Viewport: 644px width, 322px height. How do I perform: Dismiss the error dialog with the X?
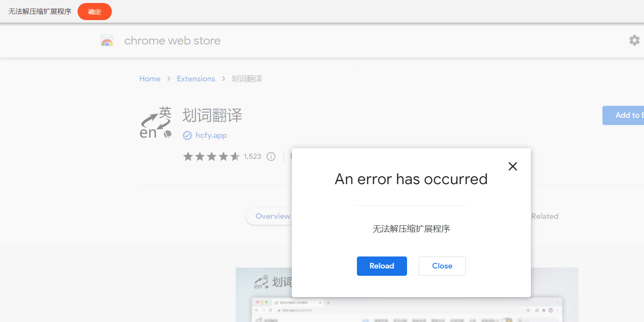click(512, 166)
